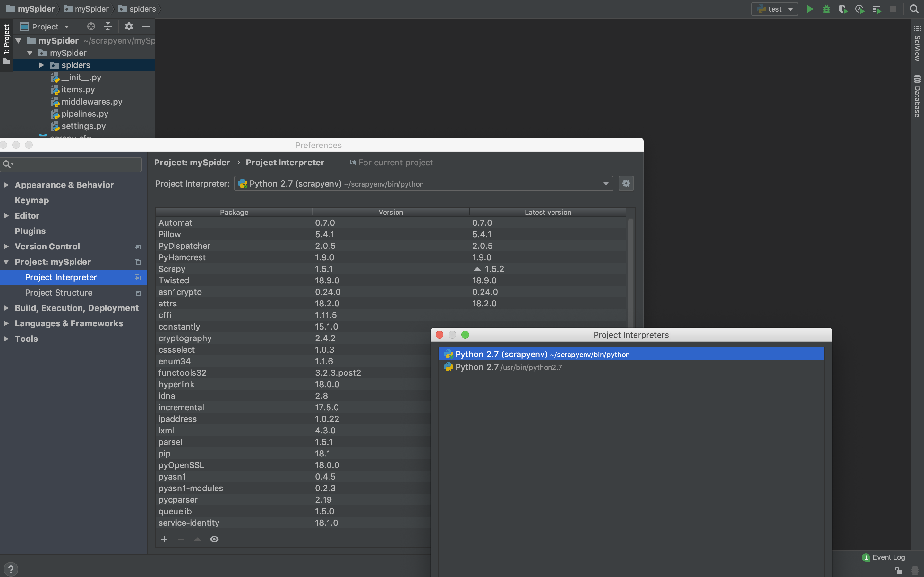924x577 pixels.
Task: Click scroll from source target icon
Action: click(91, 26)
